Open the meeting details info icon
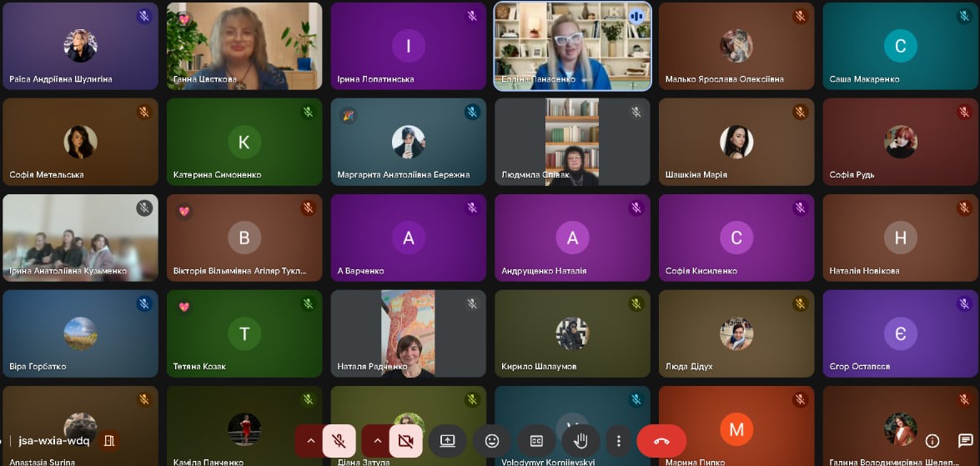The width and height of the screenshot is (980, 466). point(932,441)
